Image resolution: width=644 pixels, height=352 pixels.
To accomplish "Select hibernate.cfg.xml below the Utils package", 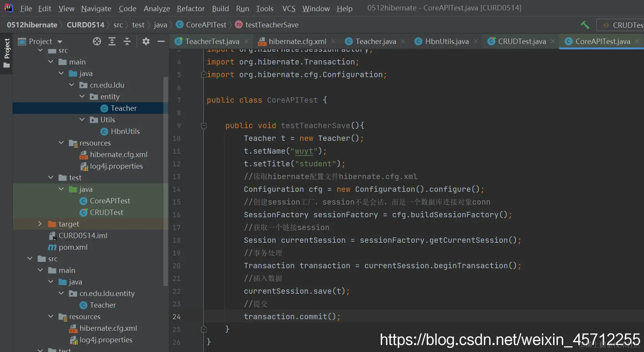I will point(119,154).
